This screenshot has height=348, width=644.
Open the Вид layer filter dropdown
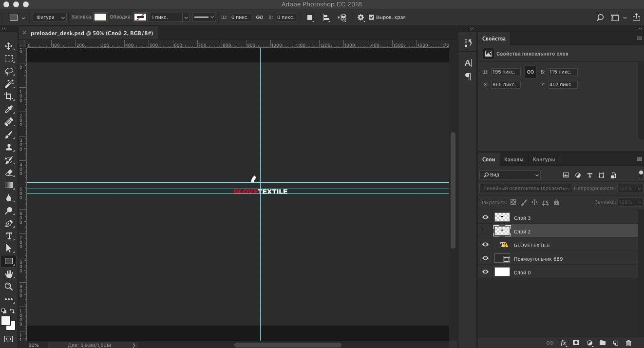point(510,175)
